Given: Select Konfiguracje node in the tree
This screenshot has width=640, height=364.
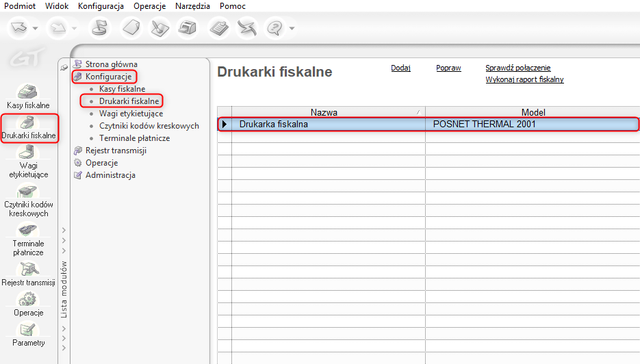Looking at the screenshot, I should click(x=108, y=77).
